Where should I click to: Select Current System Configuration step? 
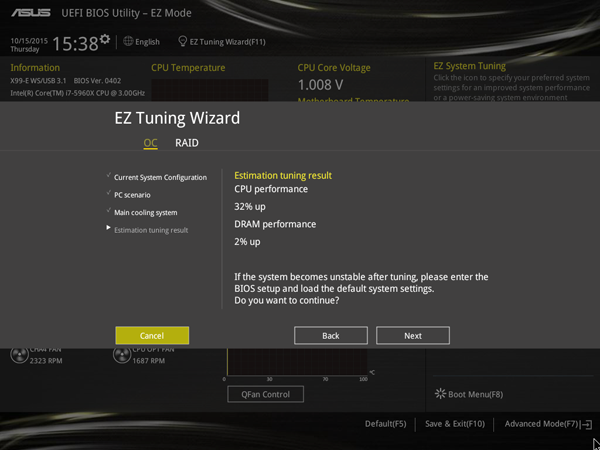click(160, 178)
